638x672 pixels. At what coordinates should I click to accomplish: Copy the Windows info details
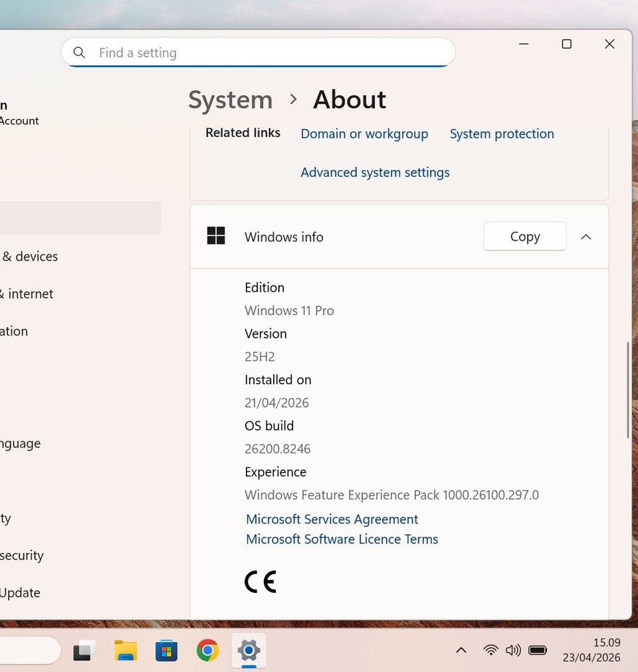coord(524,237)
